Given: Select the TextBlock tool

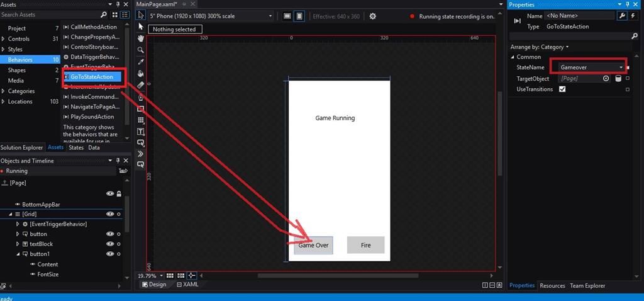Looking at the screenshot, I should click(x=141, y=132).
